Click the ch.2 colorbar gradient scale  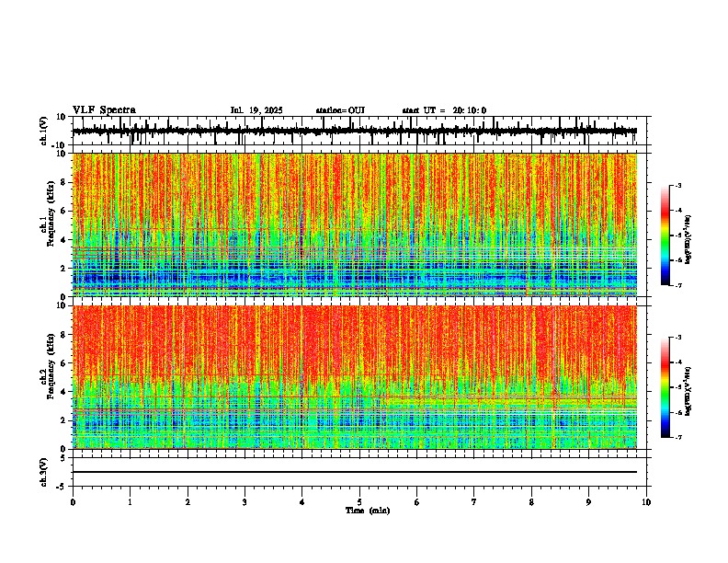point(665,387)
